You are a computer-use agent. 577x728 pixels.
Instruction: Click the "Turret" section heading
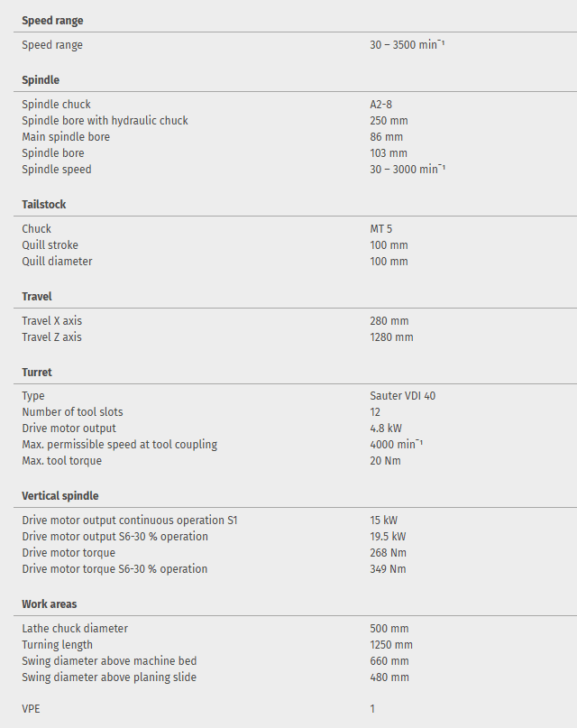click(37, 373)
